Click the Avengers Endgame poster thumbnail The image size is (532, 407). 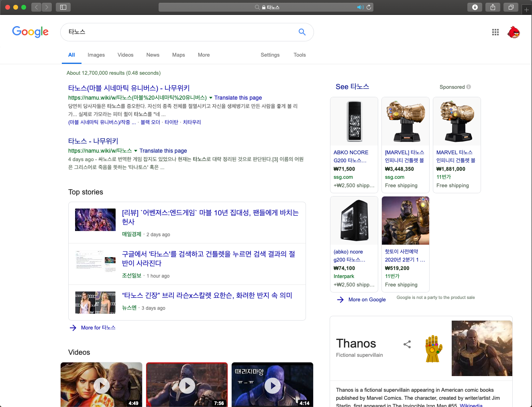pos(95,220)
